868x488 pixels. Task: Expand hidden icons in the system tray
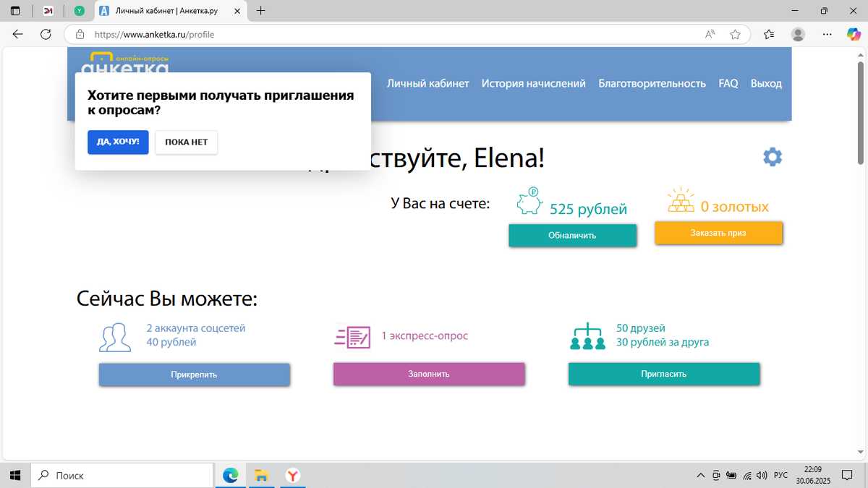pyautogui.click(x=700, y=475)
